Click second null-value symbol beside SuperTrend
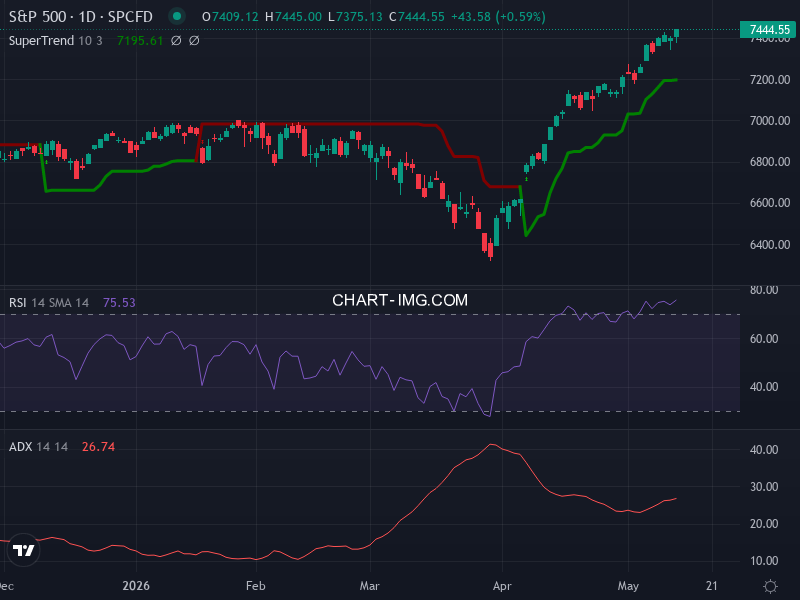Viewport: 800px width, 600px height. [194, 41]
